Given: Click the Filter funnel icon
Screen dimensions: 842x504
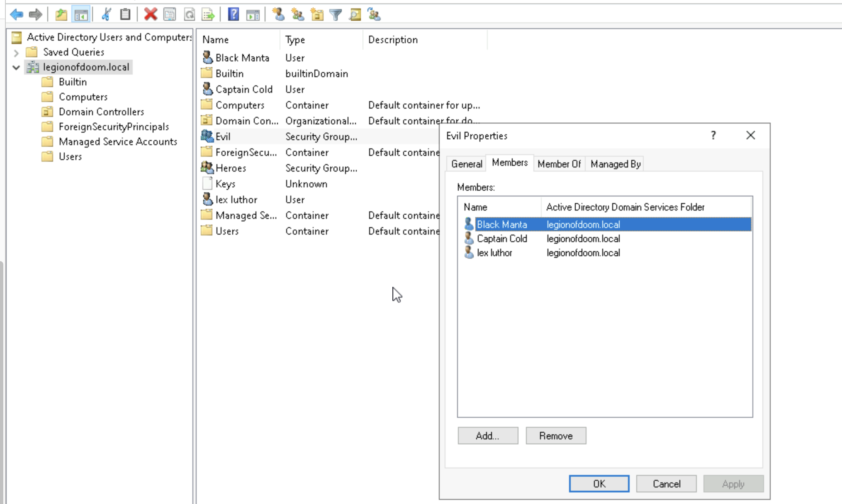Looking at the screenshot, I should coord(336,15).
